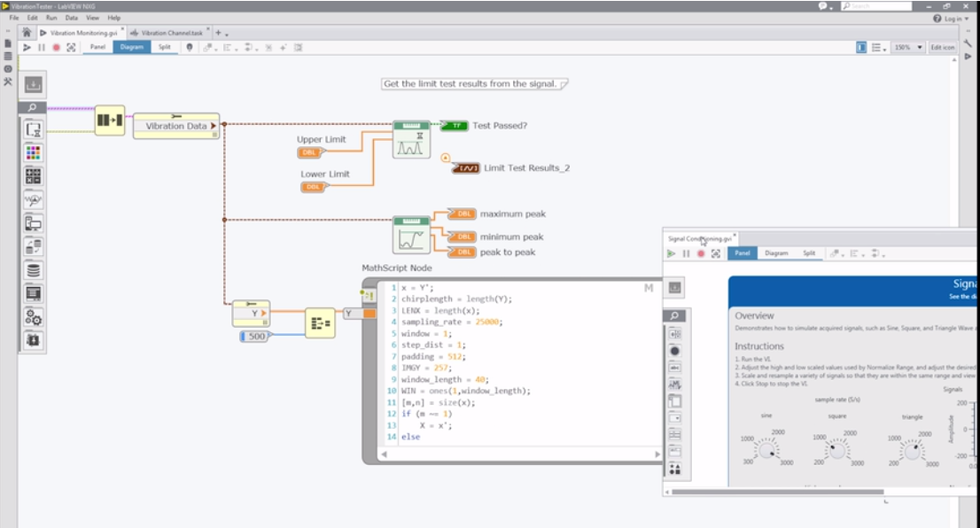The image size is (980, 528).
Task: Open the Help menu
Action: [x=113, y=18]
